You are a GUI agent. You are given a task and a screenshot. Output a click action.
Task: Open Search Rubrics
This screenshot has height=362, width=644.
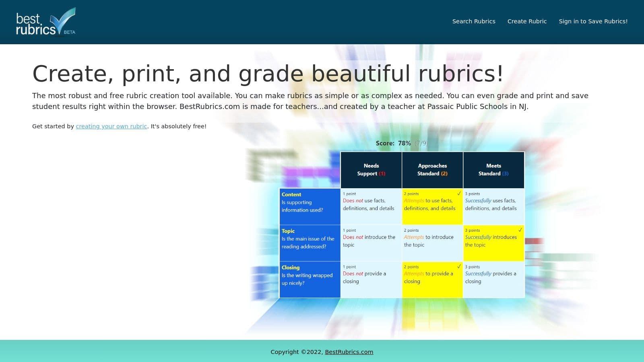pyautogui.click(x=474, y=21)
